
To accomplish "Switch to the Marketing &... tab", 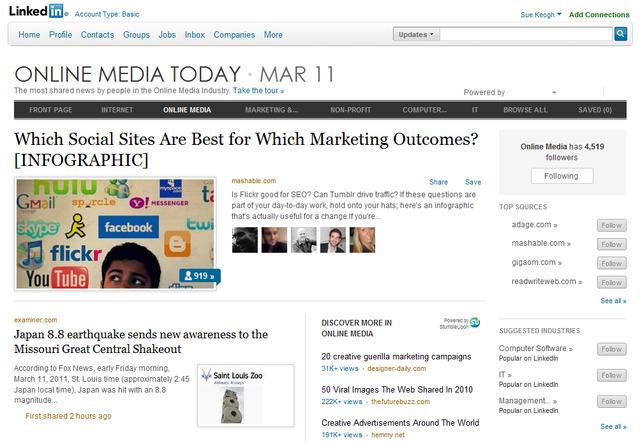I will point(271,110).
